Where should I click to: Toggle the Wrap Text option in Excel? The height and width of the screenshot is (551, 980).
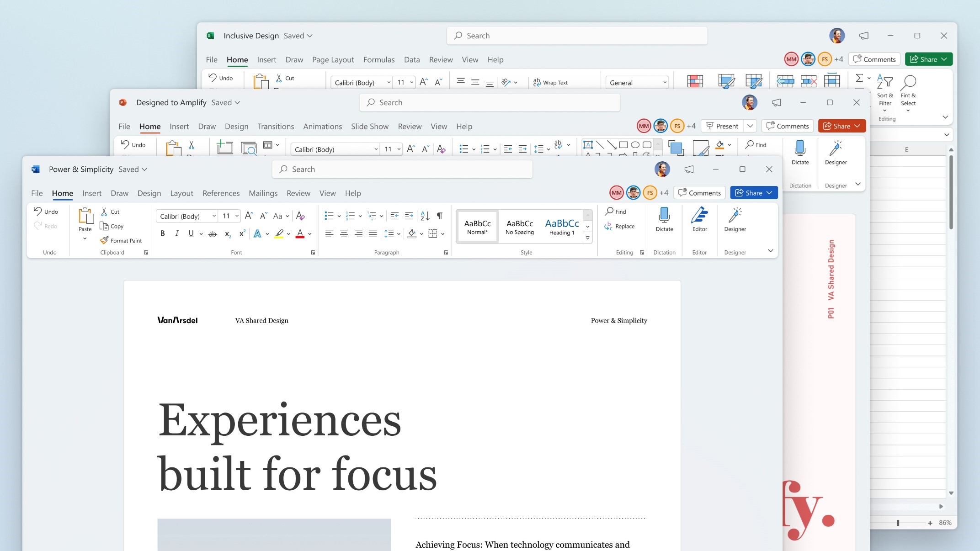point(551,82)
